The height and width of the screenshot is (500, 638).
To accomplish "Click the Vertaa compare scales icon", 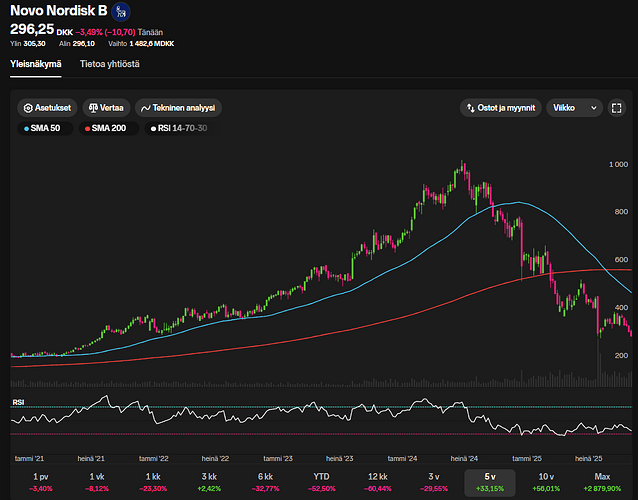I will pos(93,108).
